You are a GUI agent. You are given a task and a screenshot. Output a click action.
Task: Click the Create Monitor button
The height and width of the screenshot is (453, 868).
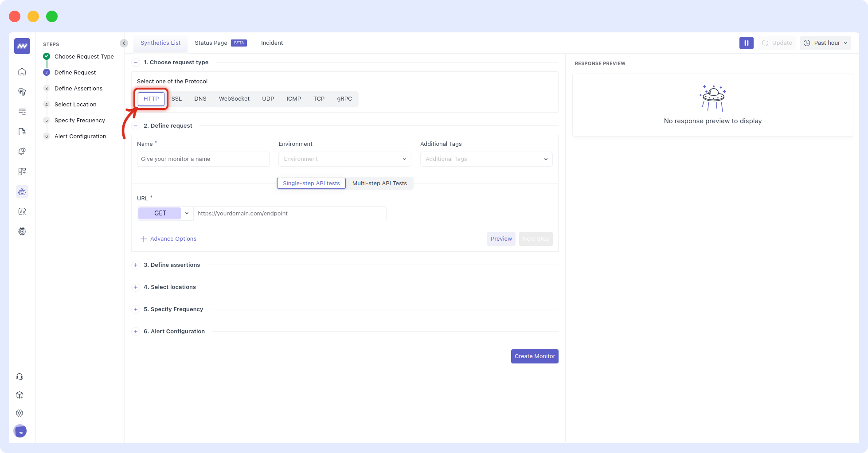pyautogui.click(x=534, y=356)
